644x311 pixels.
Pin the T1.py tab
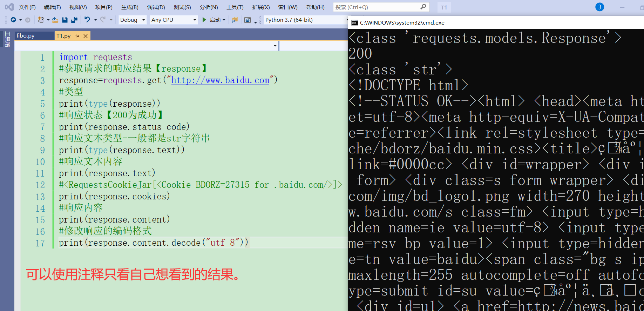77,36
